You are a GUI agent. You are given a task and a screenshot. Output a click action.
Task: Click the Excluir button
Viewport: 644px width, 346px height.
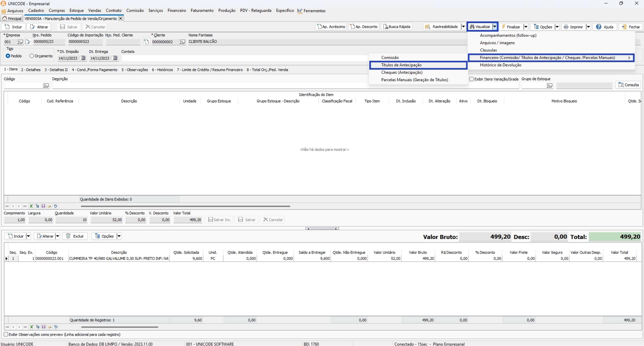pos(75,236)
